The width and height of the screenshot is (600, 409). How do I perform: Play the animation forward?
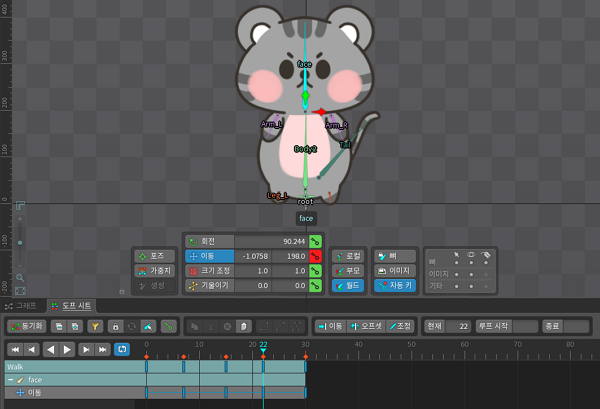pyautogui.click(x=67, y=349)
